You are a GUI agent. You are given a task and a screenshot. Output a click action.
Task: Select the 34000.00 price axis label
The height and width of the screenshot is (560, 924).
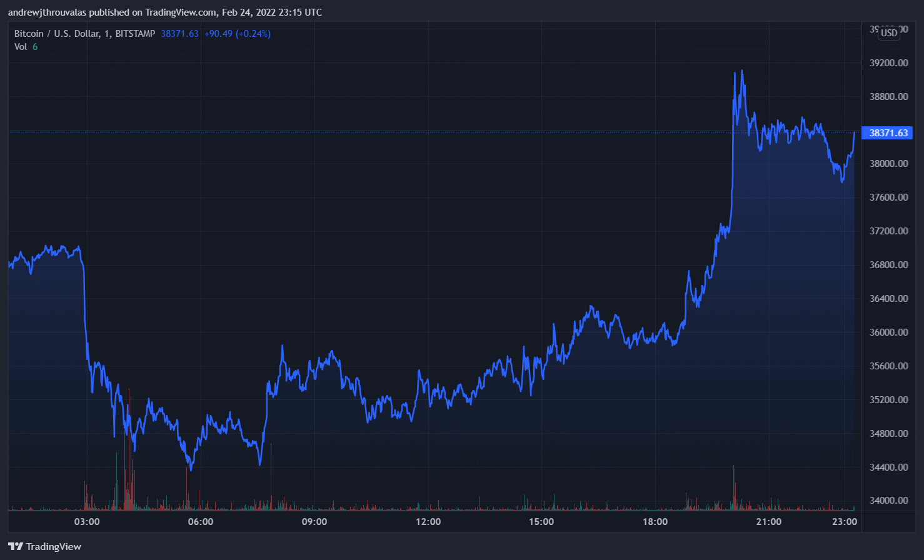point(889,501)
